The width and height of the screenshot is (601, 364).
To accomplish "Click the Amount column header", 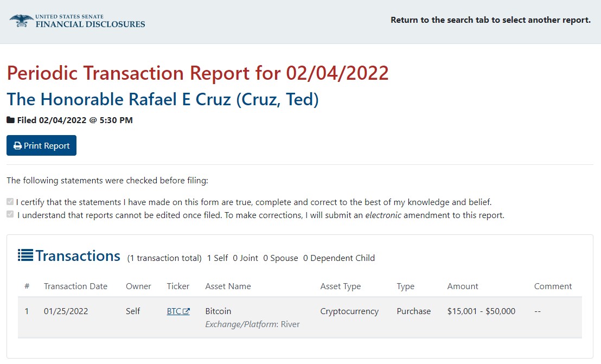I will click(462, 286).
